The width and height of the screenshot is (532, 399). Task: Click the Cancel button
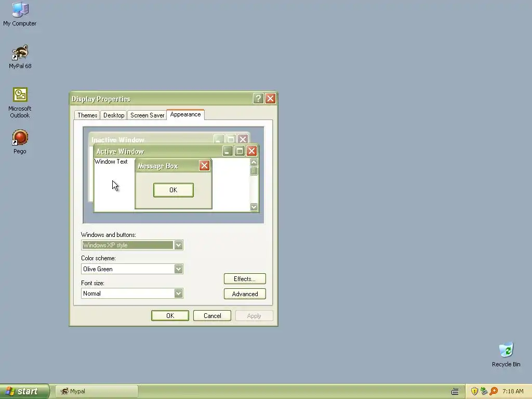point(212,315)
